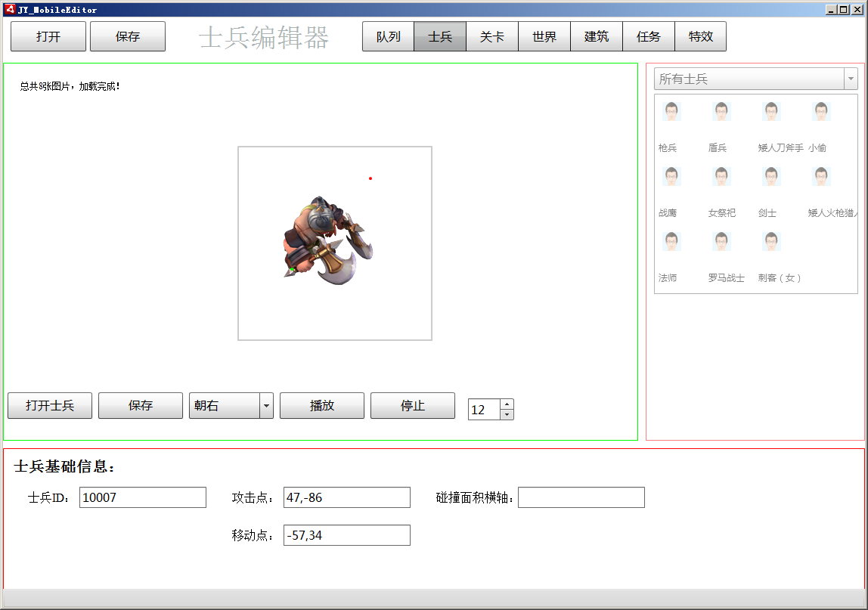Click the status text 加载完成!

[x=100, y=86]
